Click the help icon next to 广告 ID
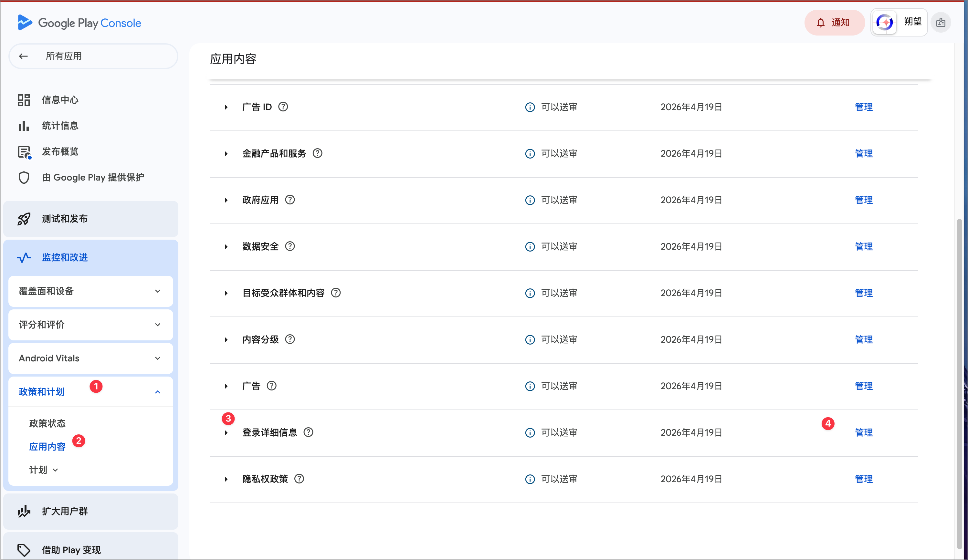This screenshot has width=968, height=560. pyautogui.click(x=283, y=107)
